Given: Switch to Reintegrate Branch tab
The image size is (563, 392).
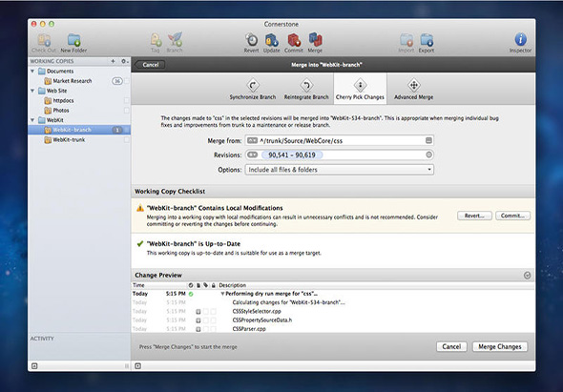Looking at the screenshot, I should coord(306,89).
